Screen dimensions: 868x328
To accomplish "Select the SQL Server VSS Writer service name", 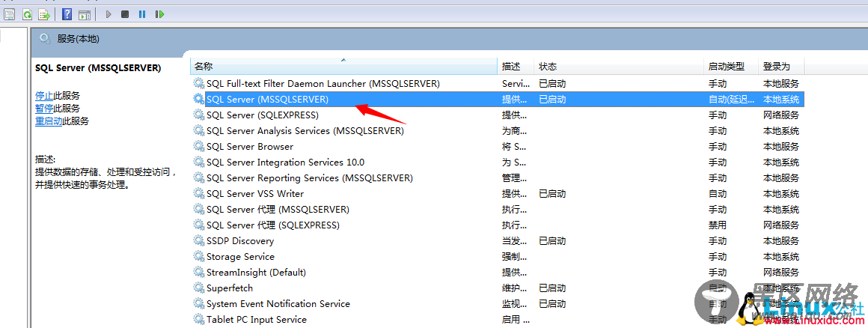I will pyautogui.click(x=254, y=193).
